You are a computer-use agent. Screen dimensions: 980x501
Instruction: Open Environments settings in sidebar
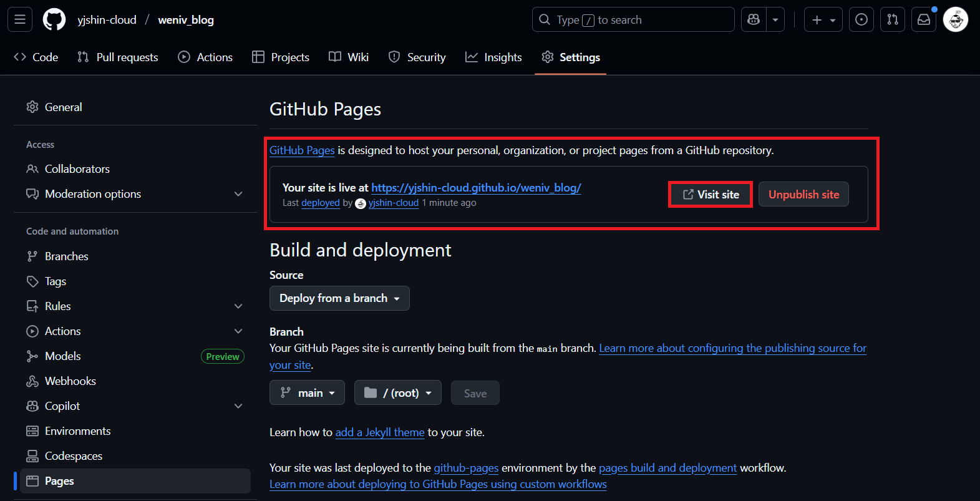(x=135, y=430)
